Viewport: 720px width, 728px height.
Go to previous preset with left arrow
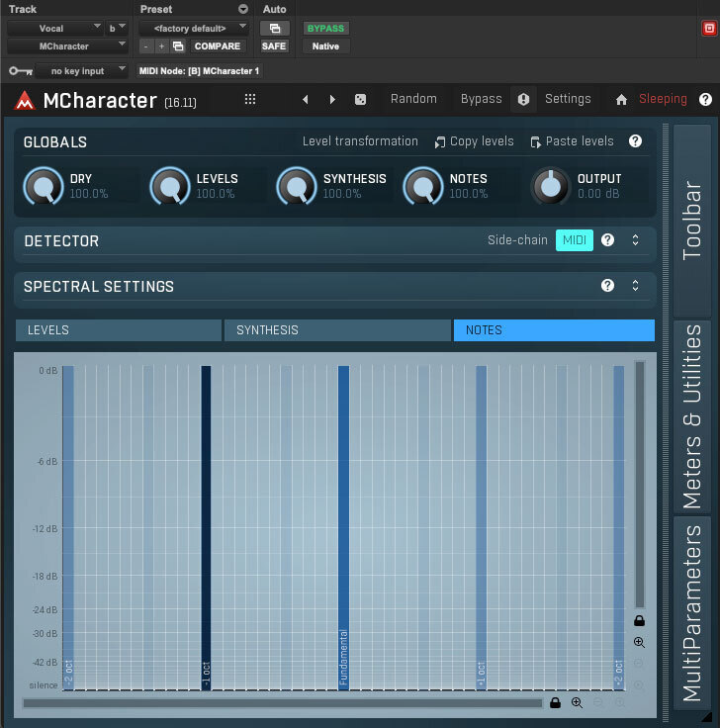click(305, 99)
